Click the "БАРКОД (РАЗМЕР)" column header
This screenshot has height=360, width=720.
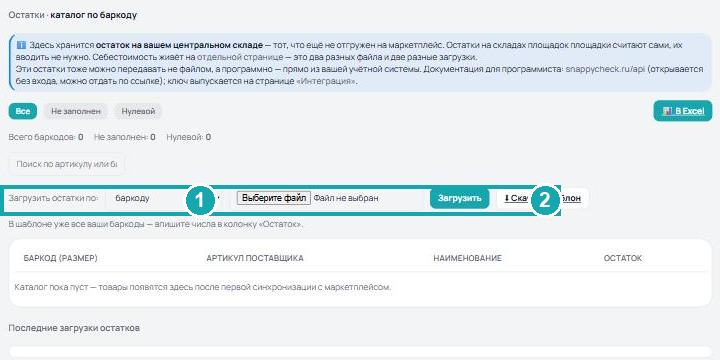(x=61, y=259)
